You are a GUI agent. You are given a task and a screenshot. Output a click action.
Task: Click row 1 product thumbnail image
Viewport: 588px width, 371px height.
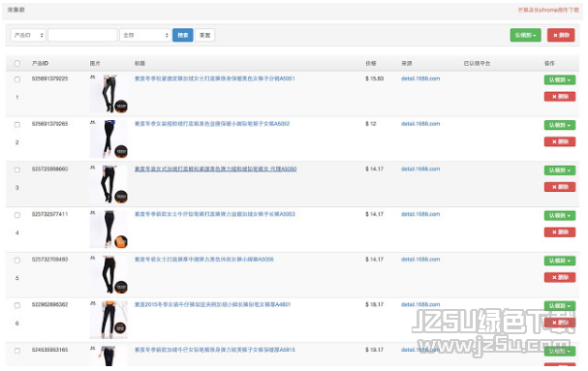point(108,94)
